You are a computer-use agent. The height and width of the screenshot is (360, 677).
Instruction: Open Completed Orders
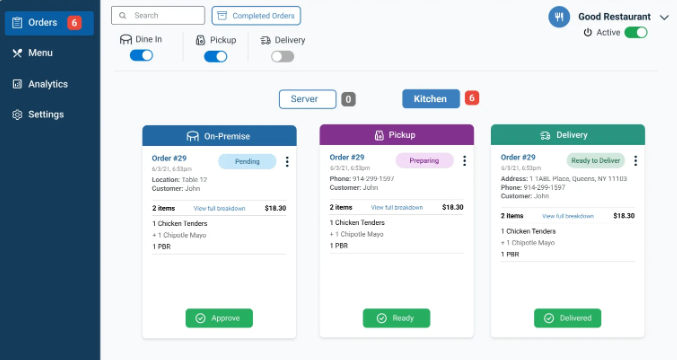click(x=256, y=16)
